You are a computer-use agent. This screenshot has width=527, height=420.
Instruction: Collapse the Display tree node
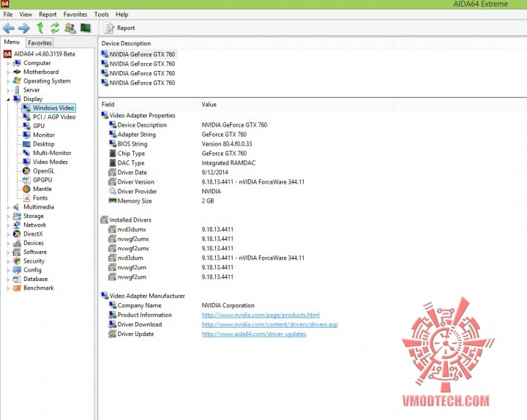[x=8, y=99]
